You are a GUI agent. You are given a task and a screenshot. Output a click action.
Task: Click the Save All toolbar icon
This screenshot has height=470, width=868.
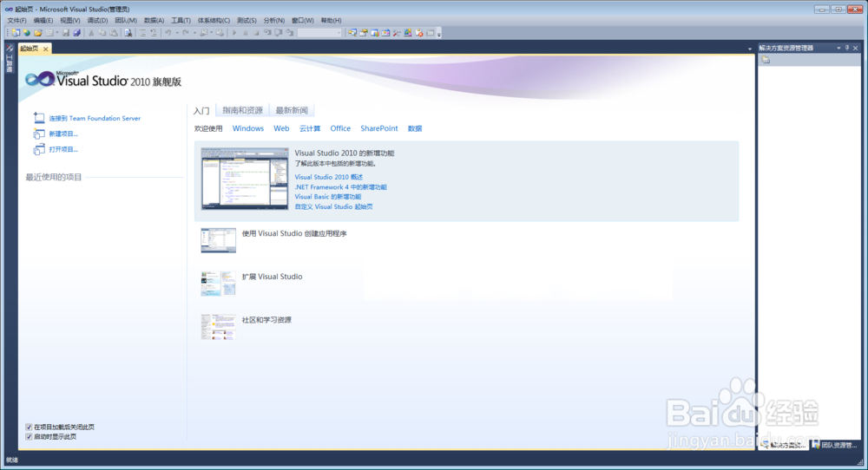[77, 33]
